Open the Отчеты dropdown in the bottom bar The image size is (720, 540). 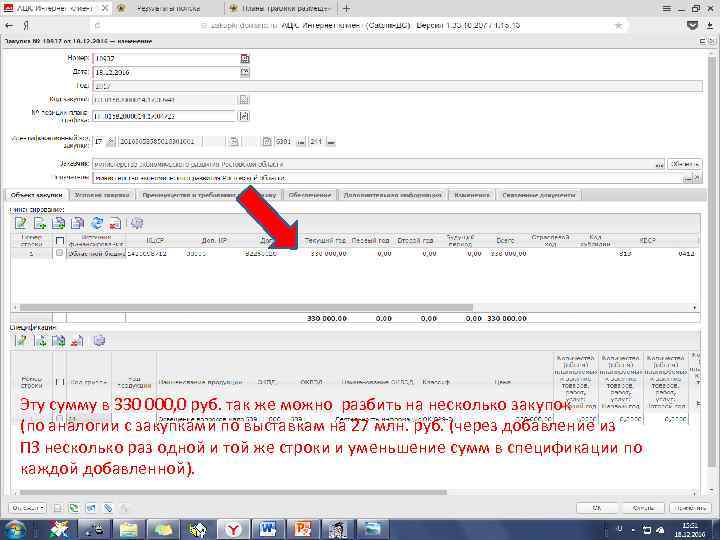pyautogui.click(x=28, y=508)
